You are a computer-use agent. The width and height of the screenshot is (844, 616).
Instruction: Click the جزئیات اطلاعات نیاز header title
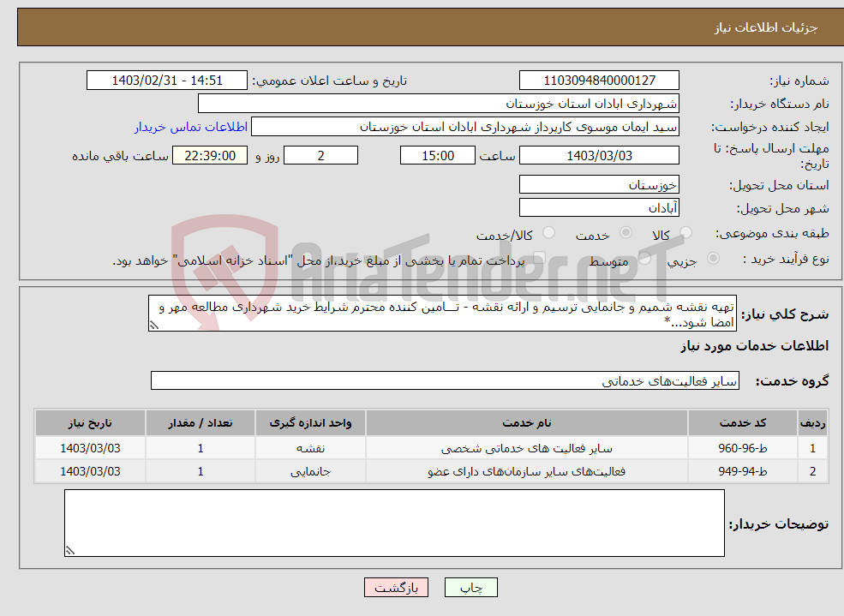point(766,27)
